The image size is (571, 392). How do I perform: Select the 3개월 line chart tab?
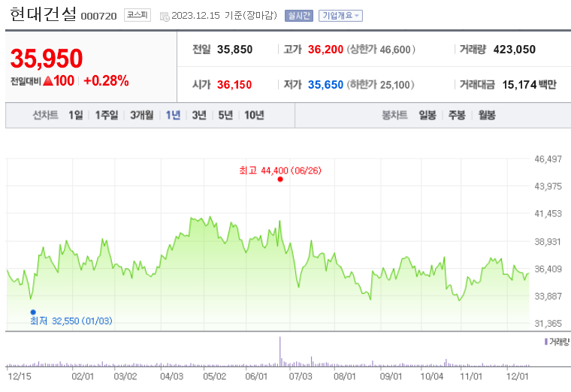tap(142, 116)
